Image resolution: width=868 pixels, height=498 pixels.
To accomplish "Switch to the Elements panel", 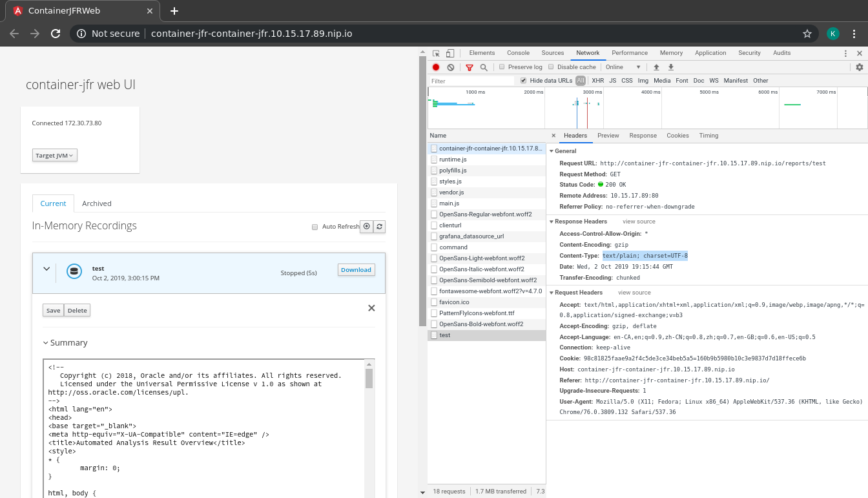I will click(x=482, y=53).
